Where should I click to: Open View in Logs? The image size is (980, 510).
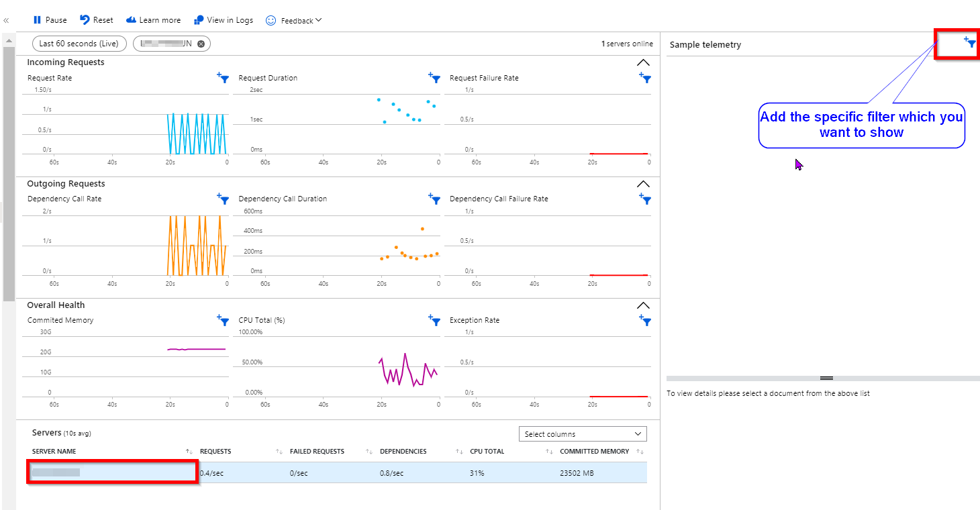(x=224, y=20)
